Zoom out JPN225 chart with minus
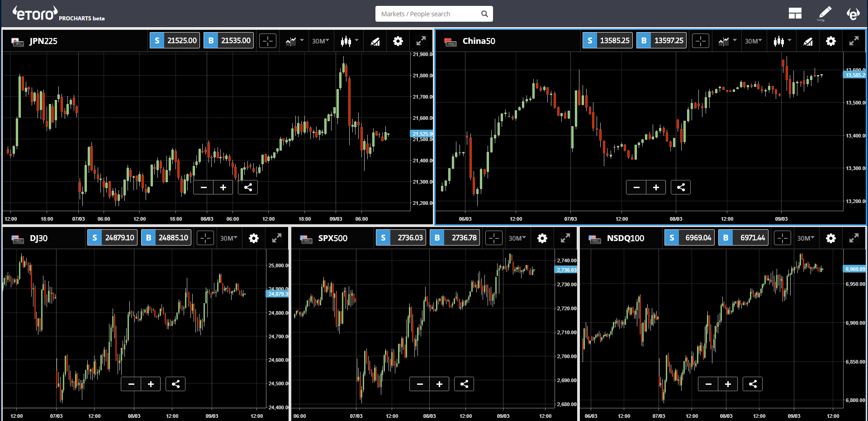Image resolution: width=868 pixels, height=421 pixels. click(204, 187)
